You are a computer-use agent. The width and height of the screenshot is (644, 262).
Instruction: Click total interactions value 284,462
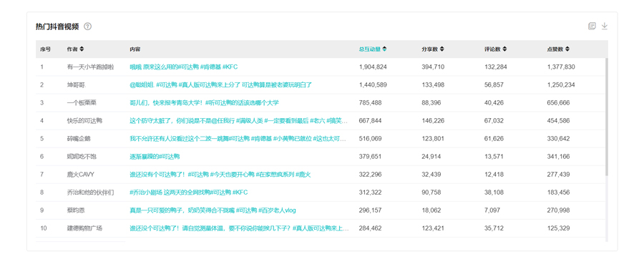coord(371,228)
